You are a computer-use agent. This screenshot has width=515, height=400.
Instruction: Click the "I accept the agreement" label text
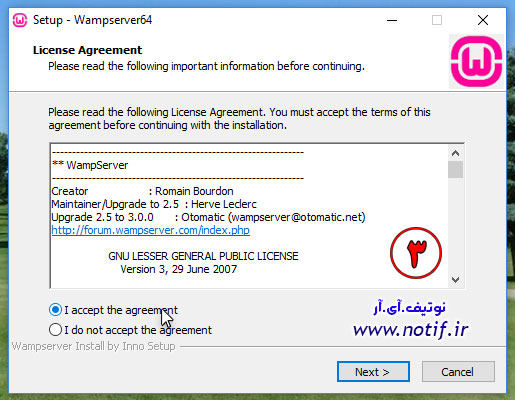pyautogui.click(x=121, y=310)
